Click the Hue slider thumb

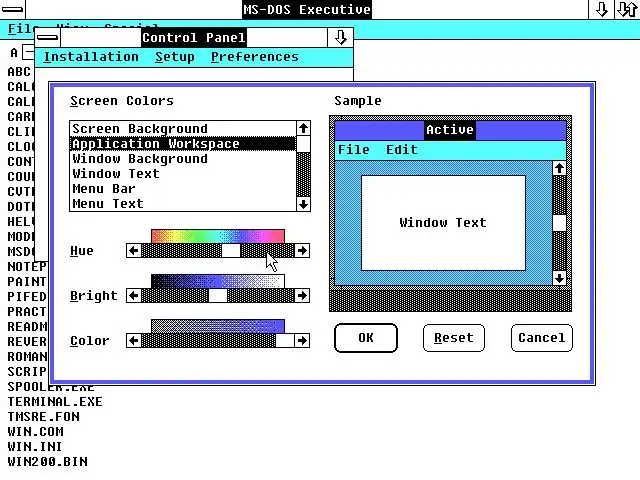(231, 251)
